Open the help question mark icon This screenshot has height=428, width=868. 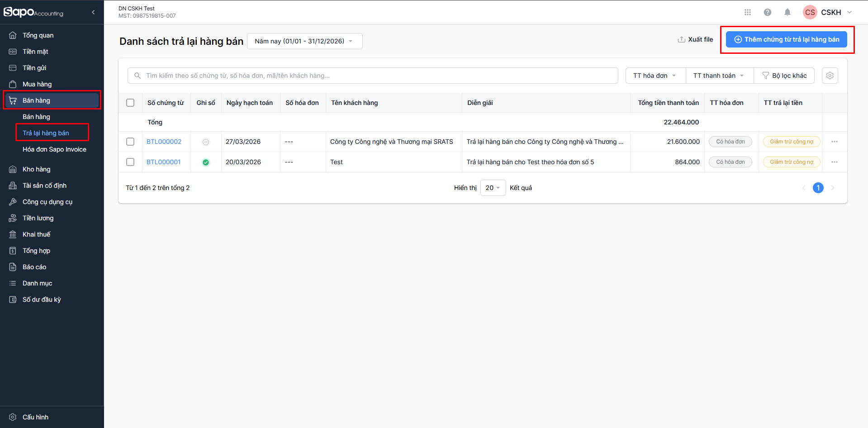[768, 12]
